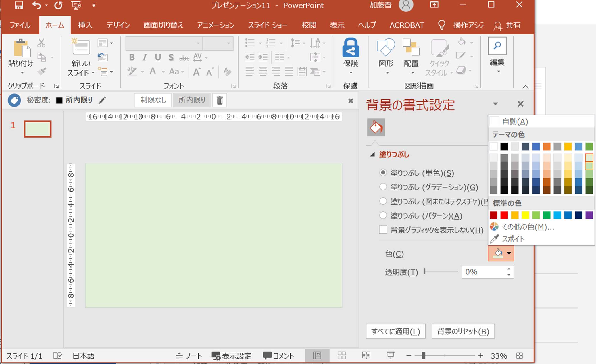596x364 pixels.
Task: Select Pattern fill (パターン) radio button
Action: 383,215
